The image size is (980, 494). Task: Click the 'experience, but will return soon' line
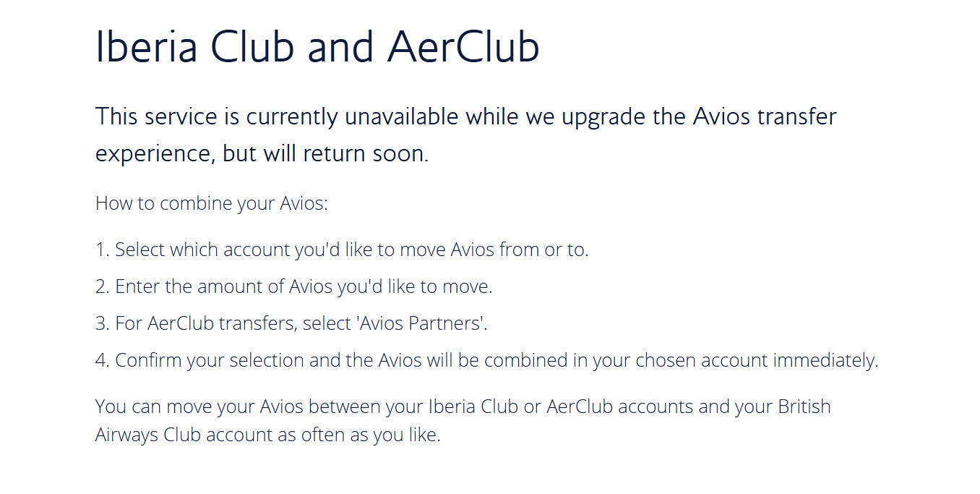click(x=262, y=153)
